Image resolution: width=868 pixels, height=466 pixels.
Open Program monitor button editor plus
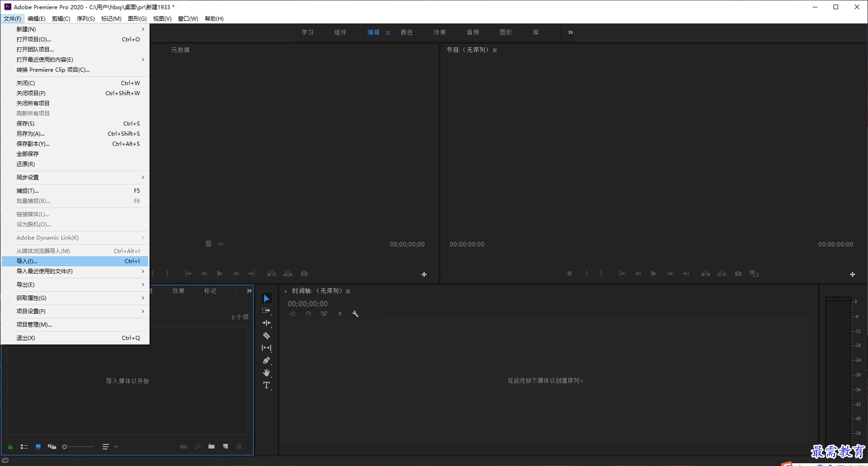coord(852,274)
